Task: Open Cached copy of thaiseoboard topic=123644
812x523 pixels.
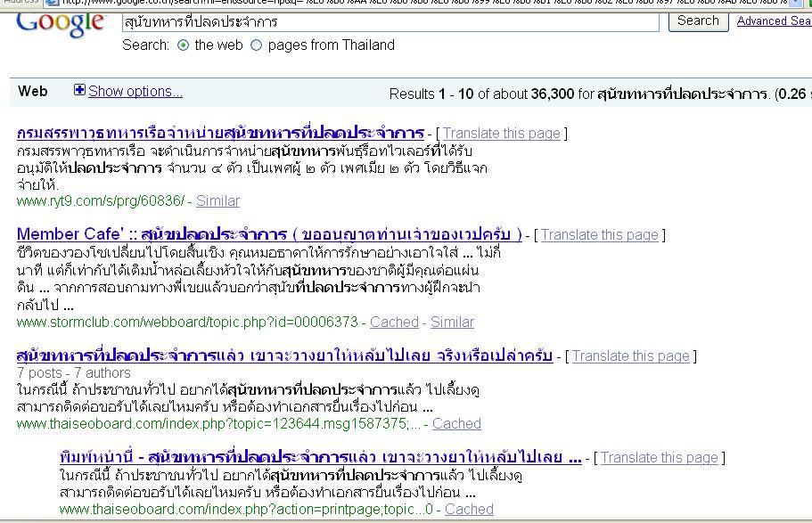Action: click(x=456, y=424)
